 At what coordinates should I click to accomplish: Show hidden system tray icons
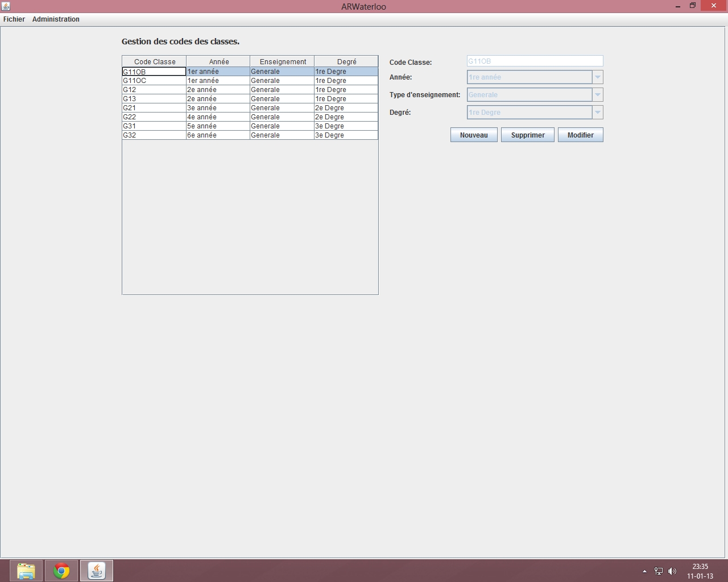(644, 571)
